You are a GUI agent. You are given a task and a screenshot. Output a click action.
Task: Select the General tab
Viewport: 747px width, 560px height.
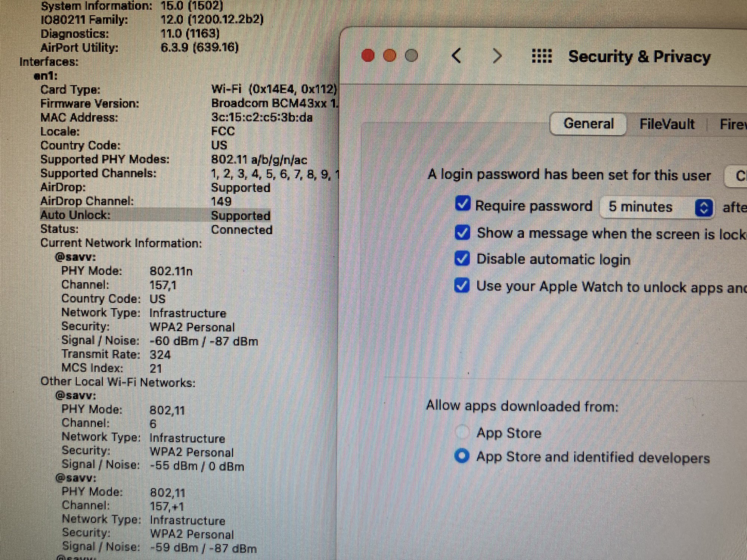click(x=588, y=124)
